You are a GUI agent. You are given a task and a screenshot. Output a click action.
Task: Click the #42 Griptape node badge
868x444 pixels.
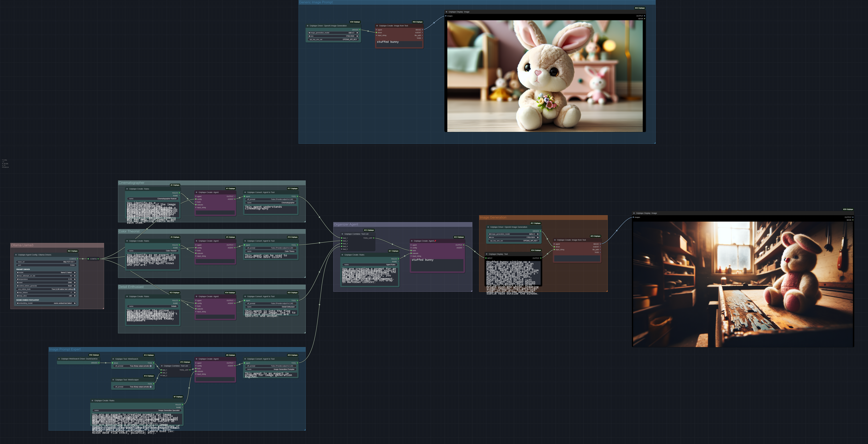(x=72, y=251)
